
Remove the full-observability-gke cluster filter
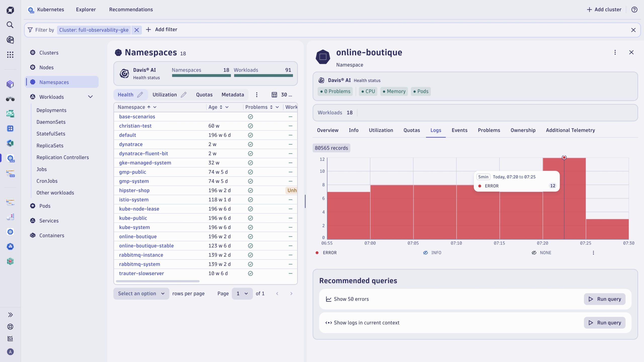[x=137, y=30]
